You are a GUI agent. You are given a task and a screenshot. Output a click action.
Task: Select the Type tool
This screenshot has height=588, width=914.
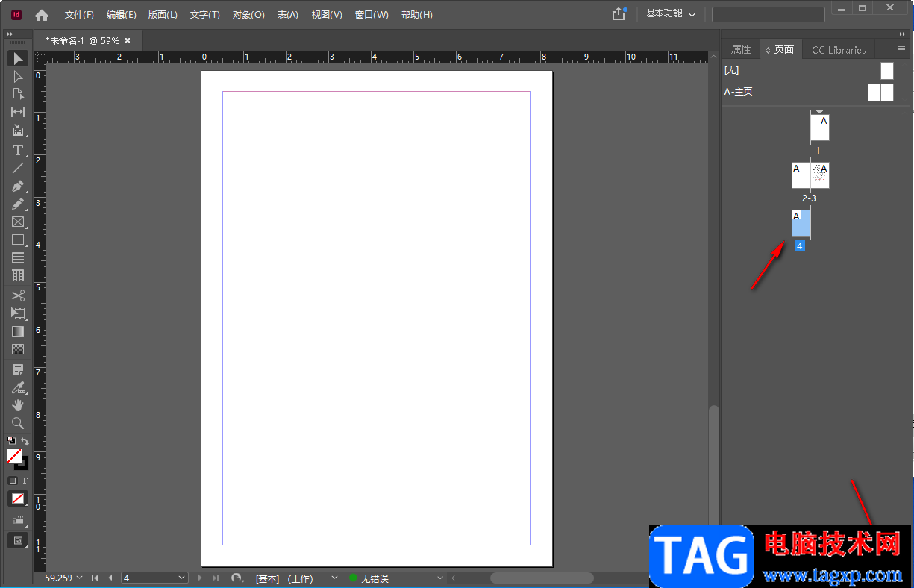click(x=18, y=150)
